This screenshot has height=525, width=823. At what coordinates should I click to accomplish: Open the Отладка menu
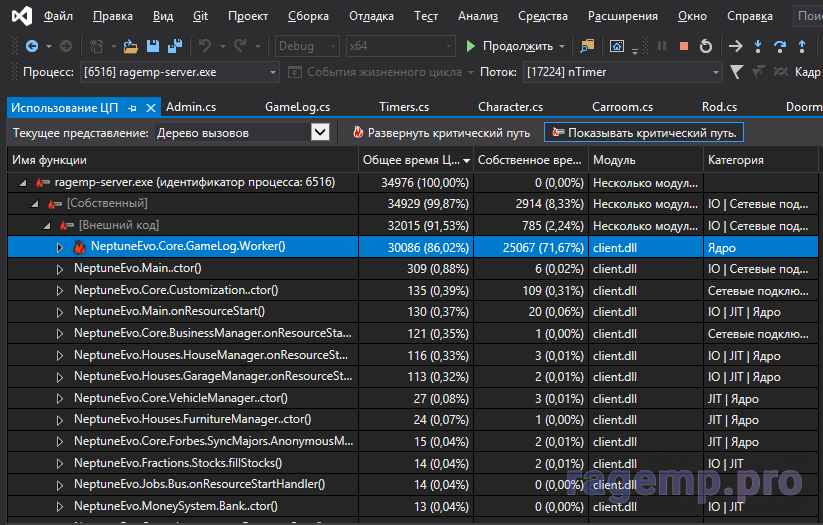pyautogui.click(x=371, y=16)
